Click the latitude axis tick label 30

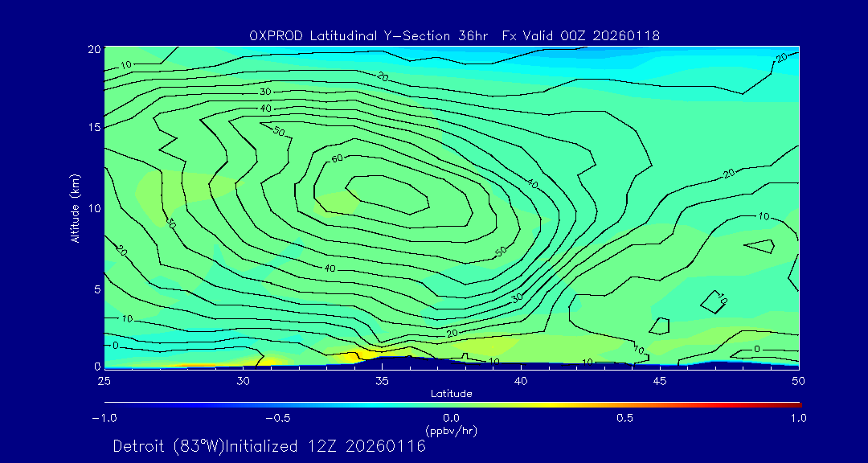(243, 381)
